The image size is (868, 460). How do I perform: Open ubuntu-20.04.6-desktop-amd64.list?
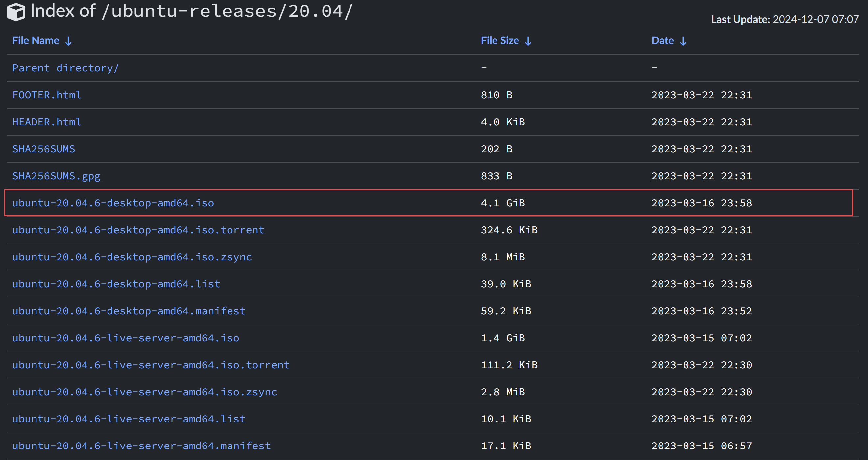[116, 284]
